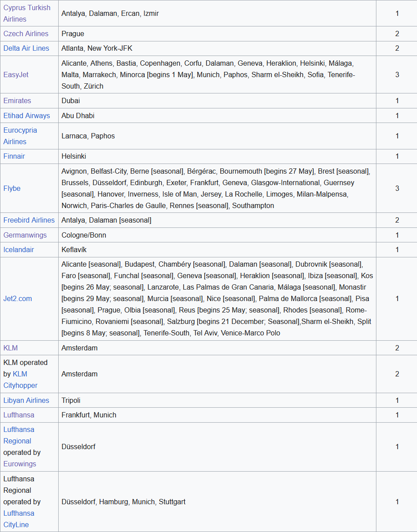Image resolution: width=417 pixels, height=532 pixels.
Task: Click the Czech Airlines link
Action: click(26, 33)
